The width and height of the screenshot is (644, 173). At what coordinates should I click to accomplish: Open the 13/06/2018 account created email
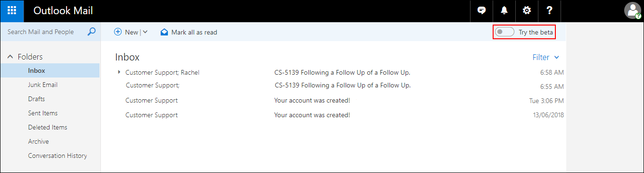[339, 115]
